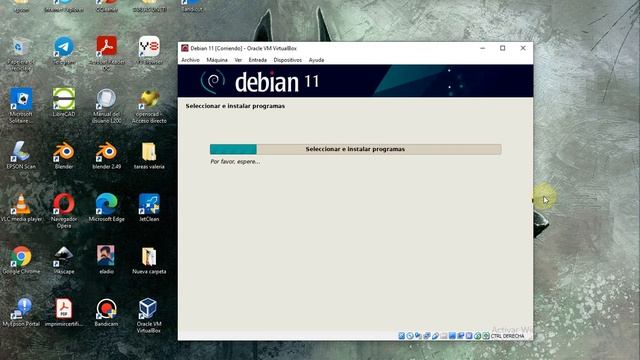The width and height of the screenshot is (640, 360).
Task: Select the Recycle Bin desktop icon
Action: click(x=20, y=53)
